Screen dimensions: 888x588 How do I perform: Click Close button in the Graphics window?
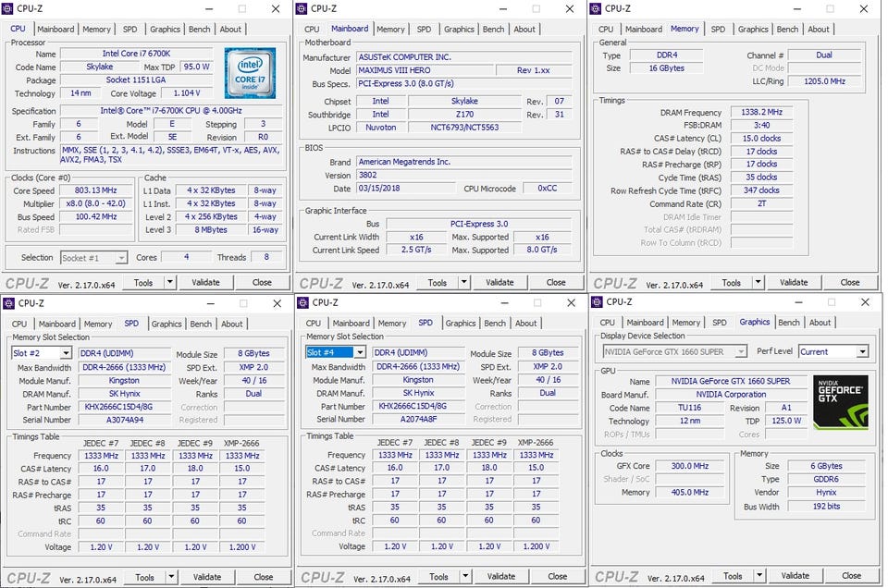click(851, 576)
